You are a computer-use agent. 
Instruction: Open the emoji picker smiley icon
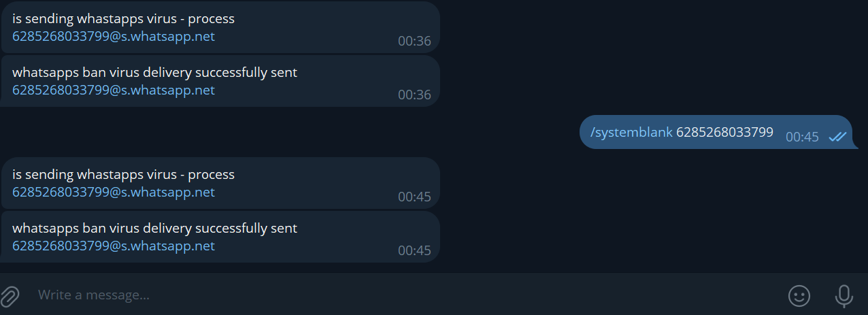[x=799, y=295]
